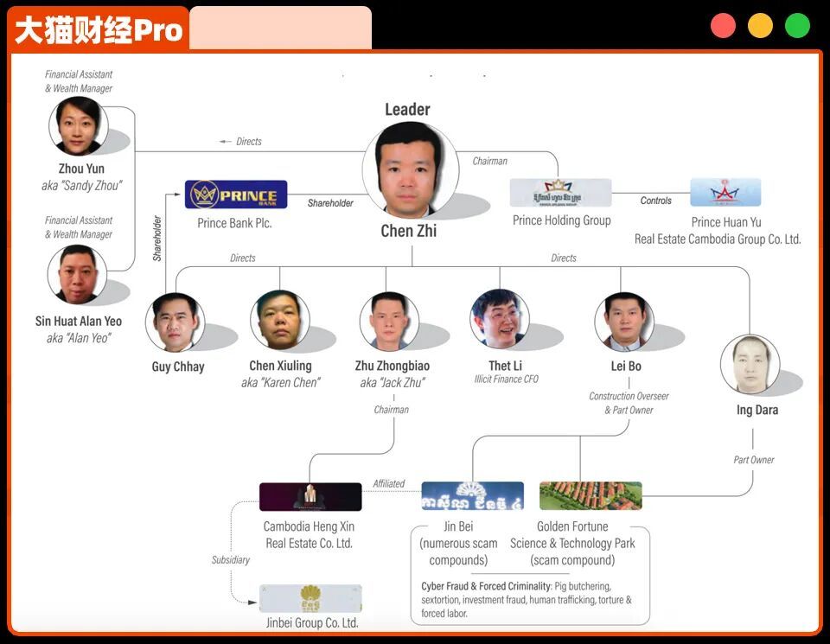The height and width of the screenshot is (644, 830).
Task: Click the Prince Holding Group logo image
Action: pyautogui.click(x=560, y=193)
